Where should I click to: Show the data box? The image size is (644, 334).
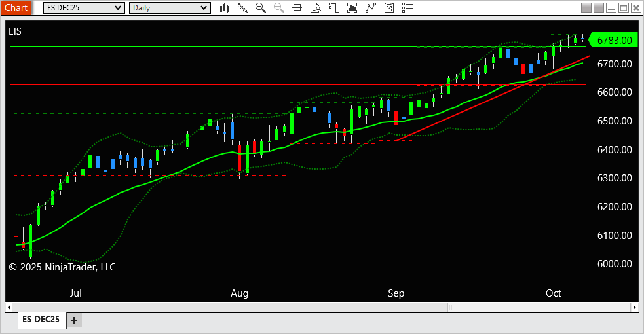(x=315, y=8)
